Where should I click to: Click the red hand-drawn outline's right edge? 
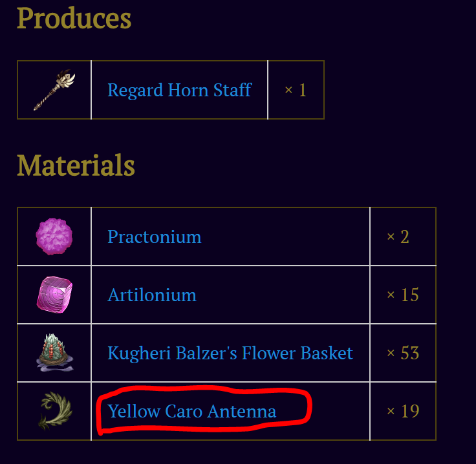(310, 407)
